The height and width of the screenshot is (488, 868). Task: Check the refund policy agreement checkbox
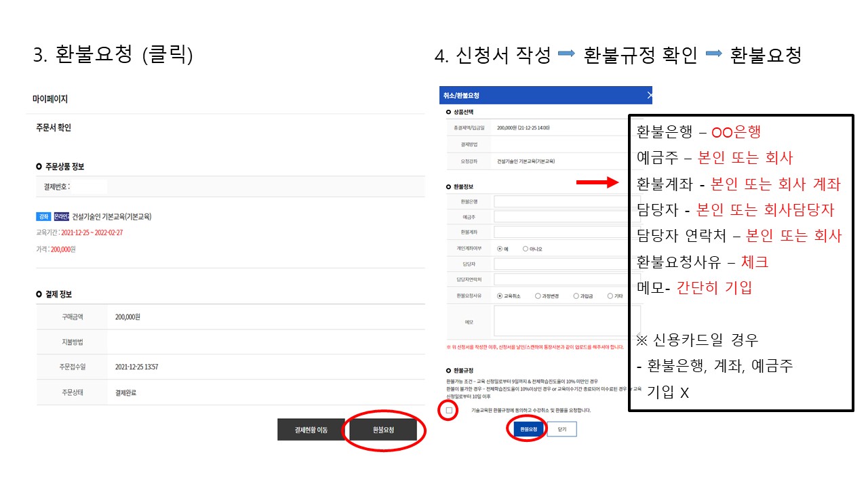[449, 410]
